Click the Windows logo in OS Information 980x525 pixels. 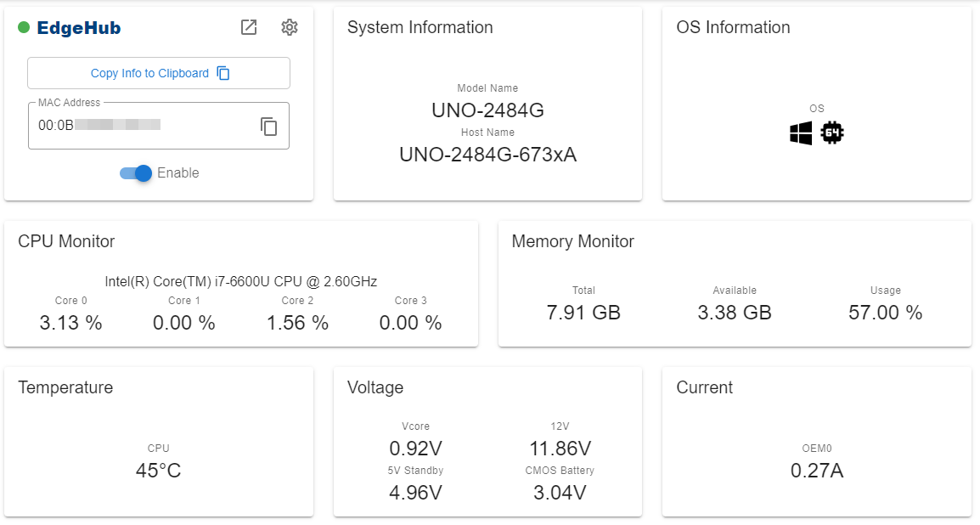(x=800, y=133)
